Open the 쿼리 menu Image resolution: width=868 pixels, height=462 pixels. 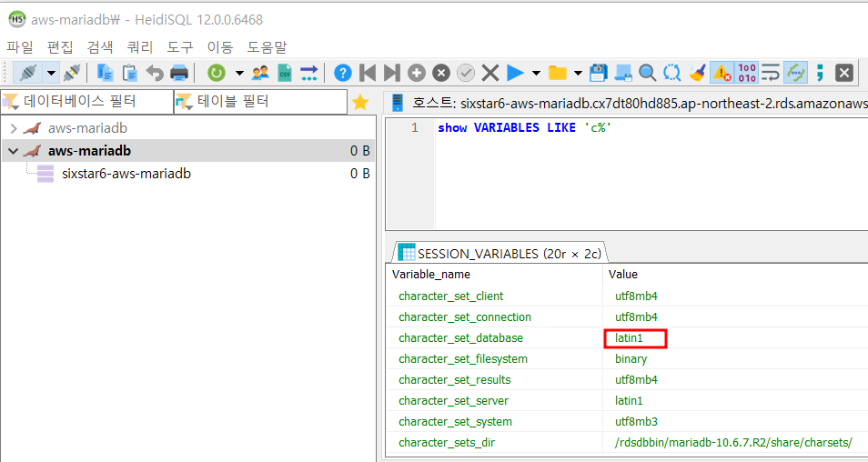tap(140, 46)
